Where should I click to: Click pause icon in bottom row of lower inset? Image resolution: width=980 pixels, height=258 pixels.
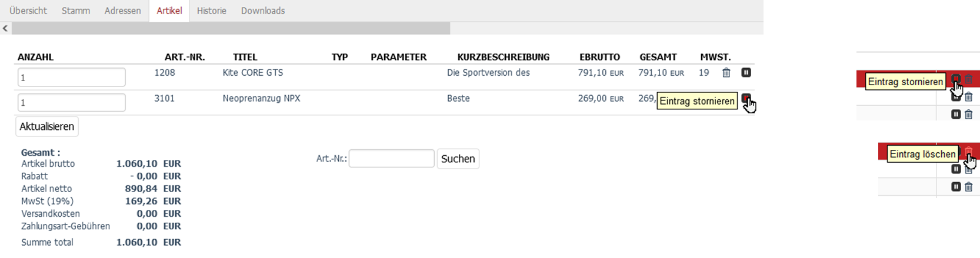(x=956, y=187)
